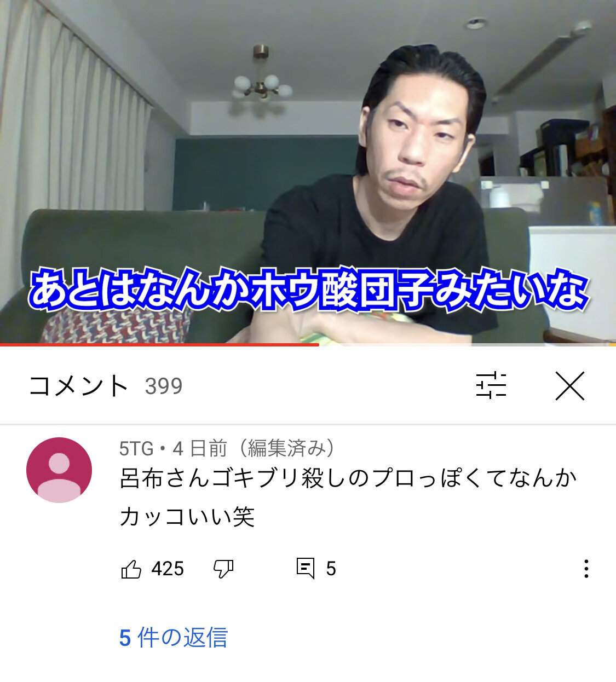Open the comment sort filter icon
The height and width of the screenshot is (682, 616).
click(x=491, y=385)
